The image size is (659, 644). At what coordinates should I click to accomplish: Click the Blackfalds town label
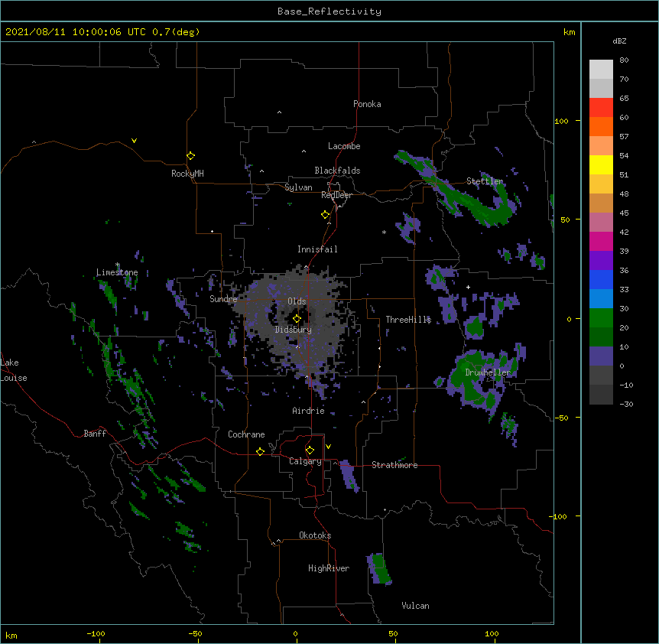pos(337,171)
